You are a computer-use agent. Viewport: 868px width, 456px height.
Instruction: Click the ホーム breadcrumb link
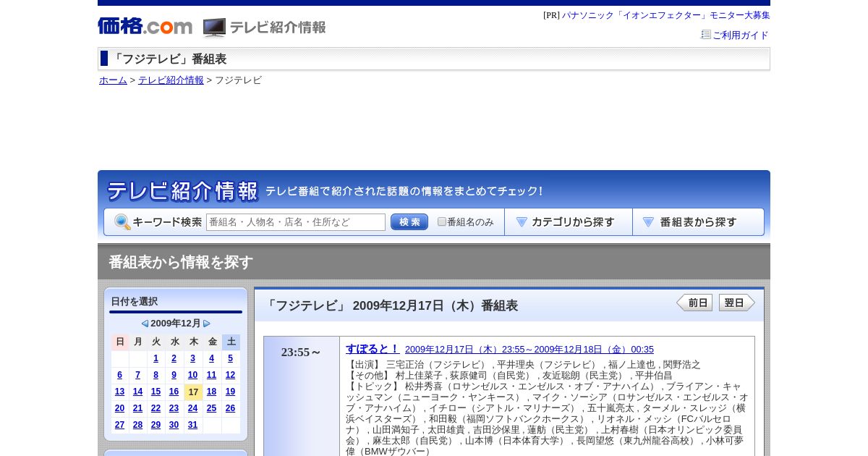coord(113,80)
